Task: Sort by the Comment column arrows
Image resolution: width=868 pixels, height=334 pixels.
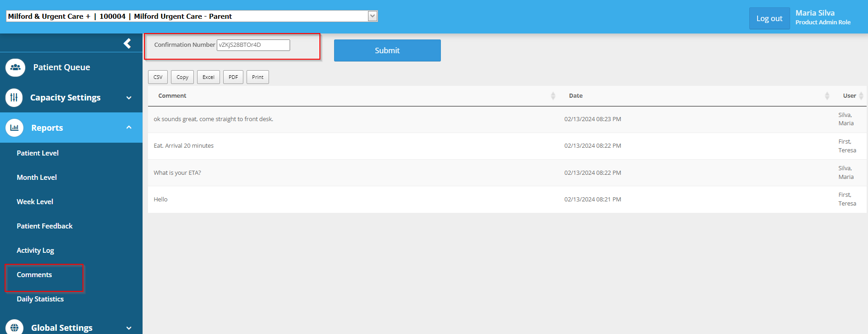Action: [x=553, y=96]
